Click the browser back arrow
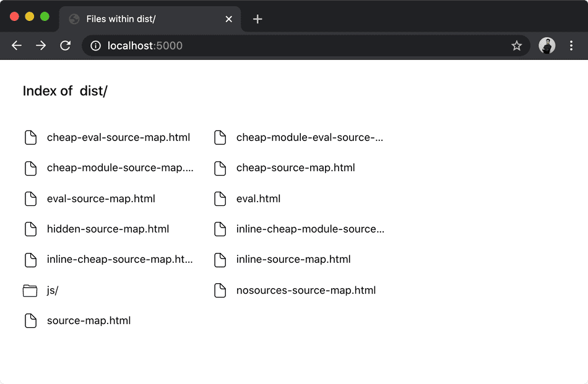Viewport: 588px width, 384px height. (17, 46)
